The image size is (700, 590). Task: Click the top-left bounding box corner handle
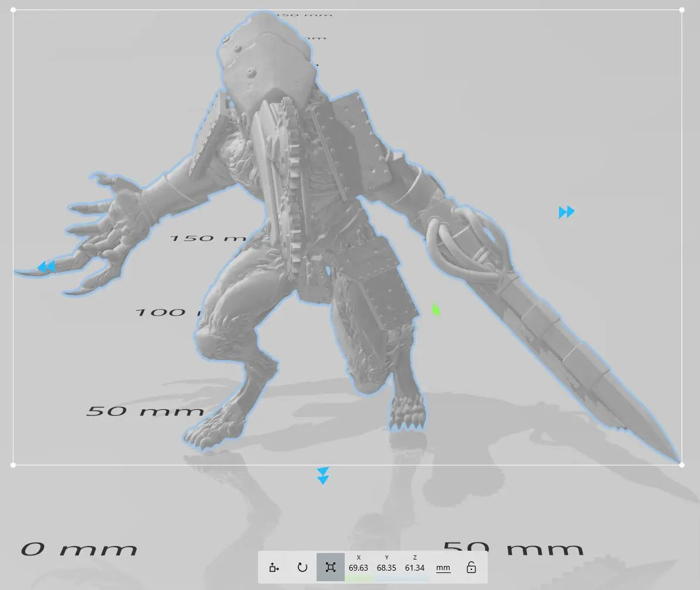[13, 10]
